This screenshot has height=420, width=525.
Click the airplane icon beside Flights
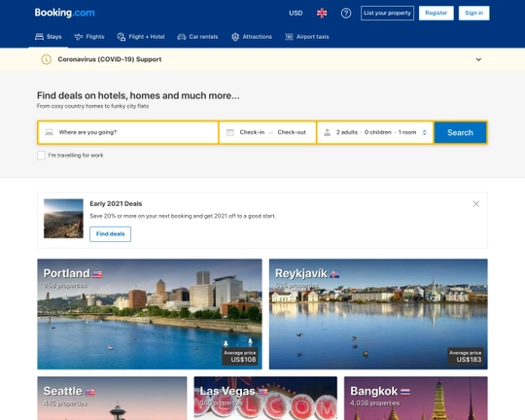[x=79, y=37]
